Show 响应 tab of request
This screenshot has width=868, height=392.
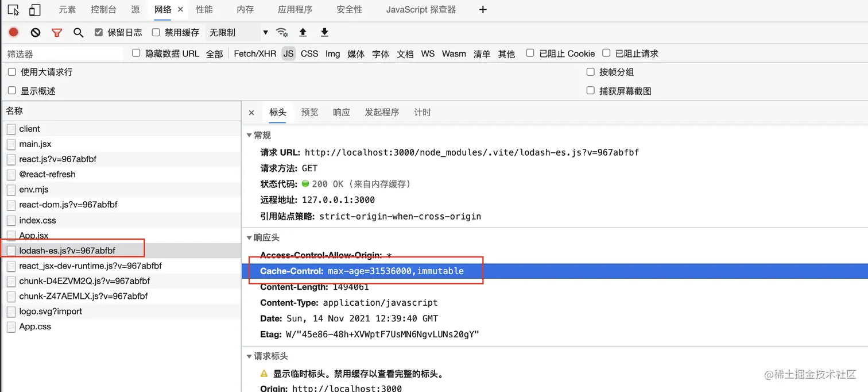(342, 112)
